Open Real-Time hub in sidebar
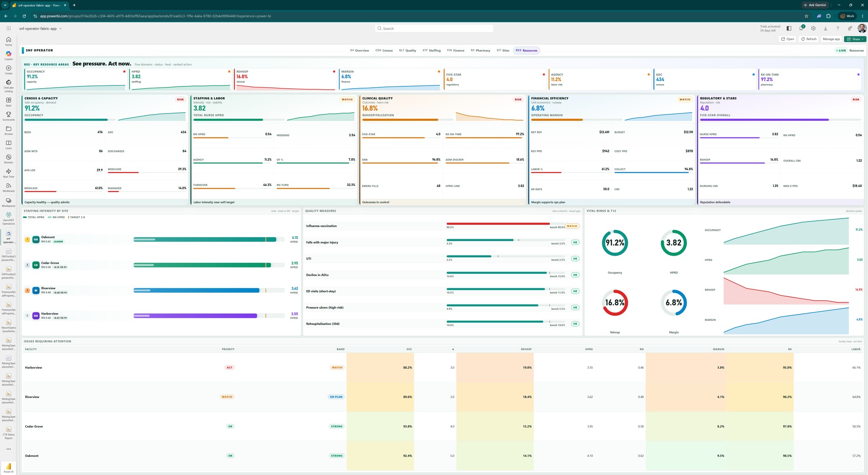868x475 pixels. click(x=9, y=173)
